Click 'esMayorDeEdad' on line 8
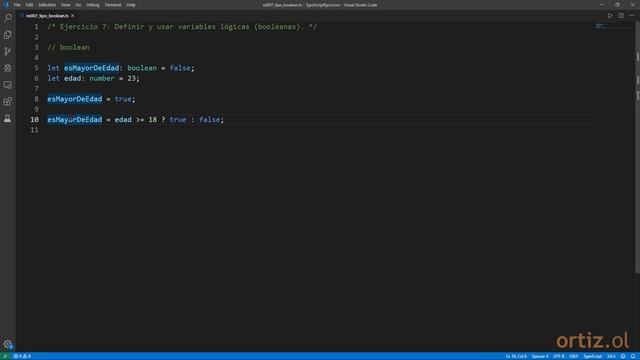 75,99
